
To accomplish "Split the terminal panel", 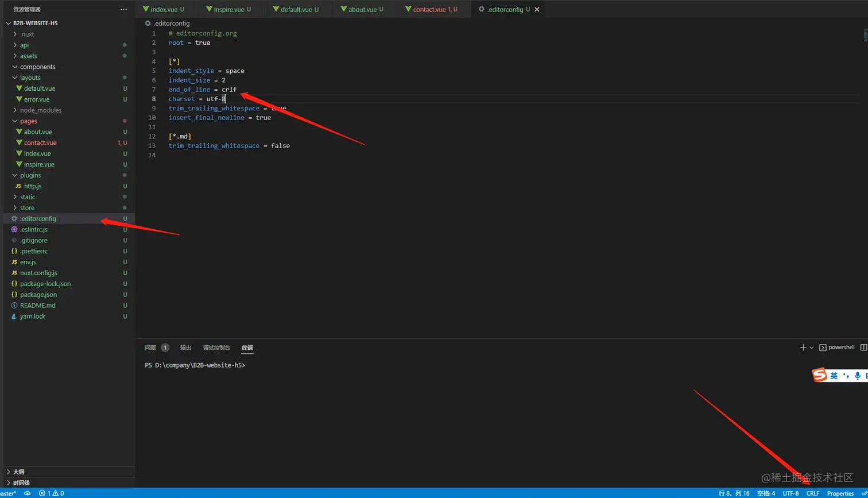I will [x=863, y=348].
